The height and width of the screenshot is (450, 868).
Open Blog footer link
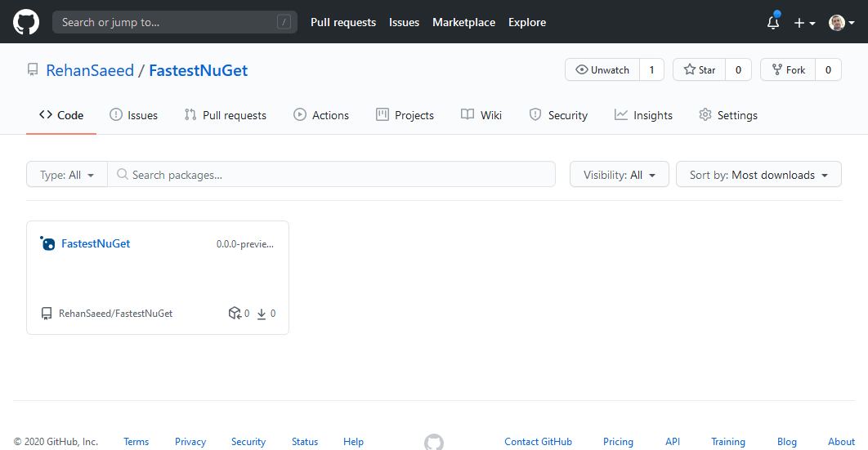click(x=786, y=442)
